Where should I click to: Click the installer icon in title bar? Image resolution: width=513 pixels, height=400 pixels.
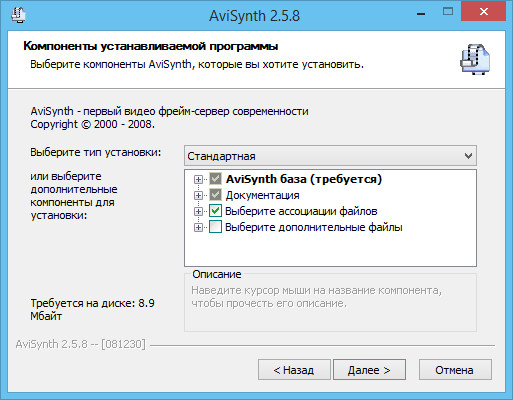(x=19, y=15)
